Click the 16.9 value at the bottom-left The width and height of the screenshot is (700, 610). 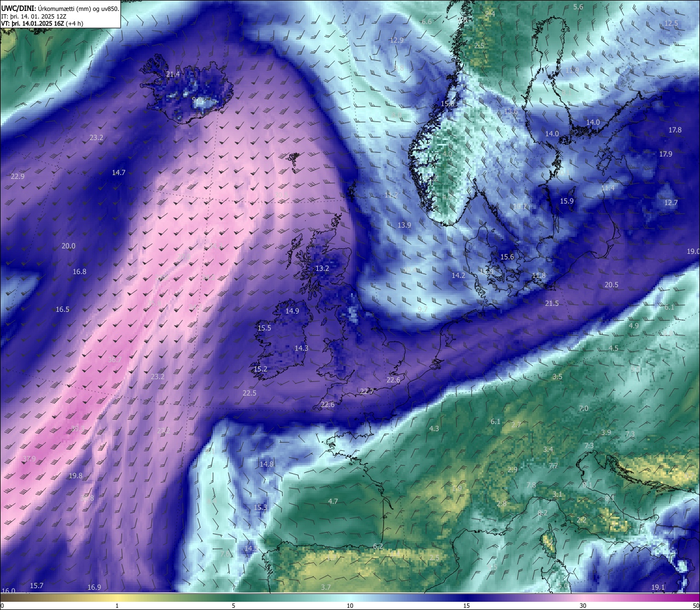94,587
